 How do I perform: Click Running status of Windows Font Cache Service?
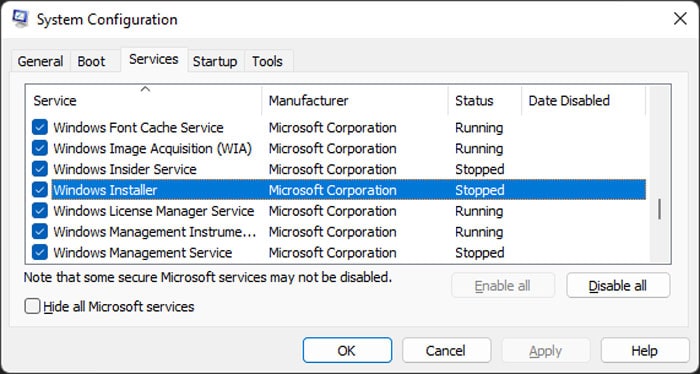479,128
